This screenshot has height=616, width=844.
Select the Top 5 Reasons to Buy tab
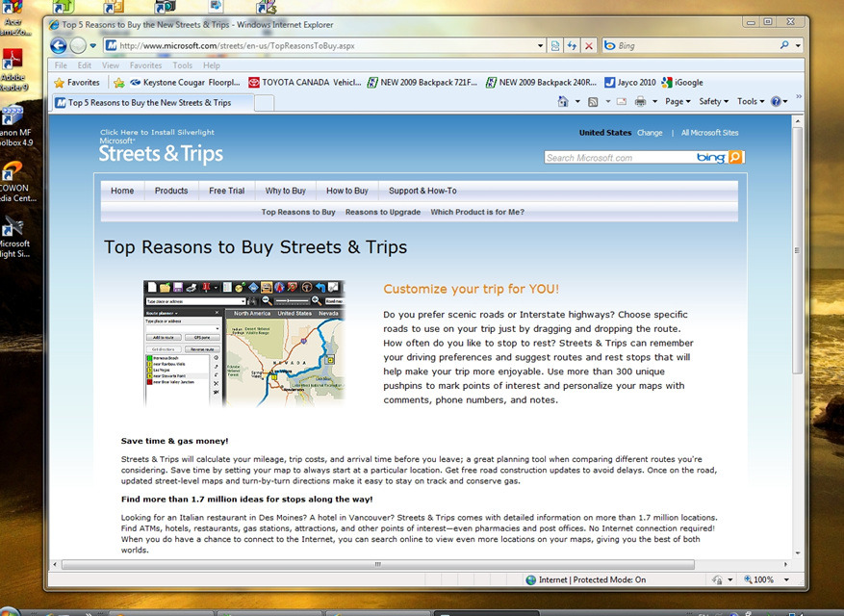[152, 102]
